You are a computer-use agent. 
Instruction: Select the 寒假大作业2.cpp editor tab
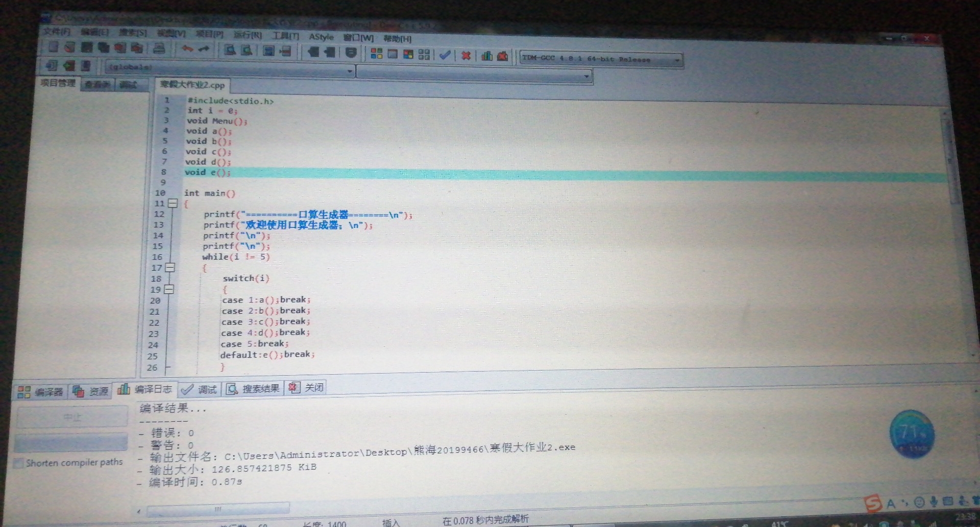192,85
